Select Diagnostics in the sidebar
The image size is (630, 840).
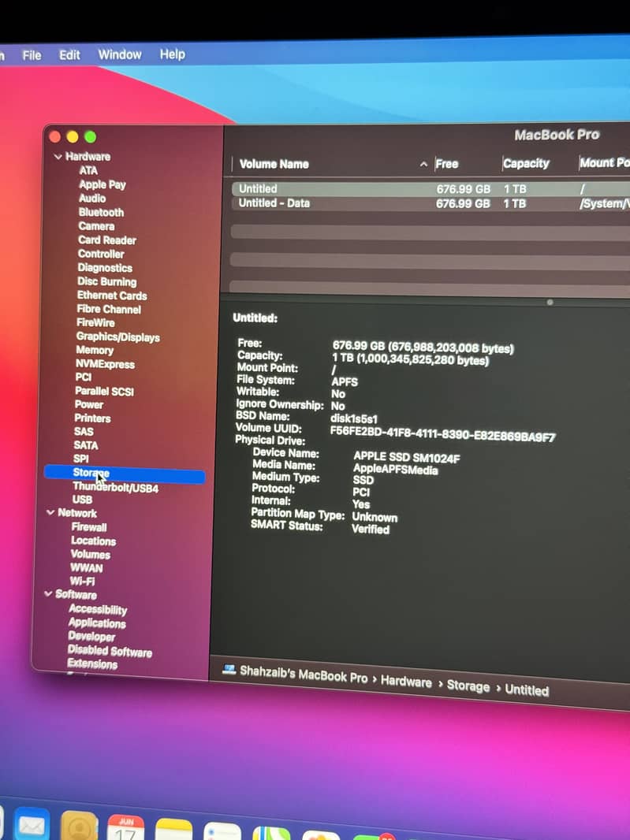pos(105,267)
